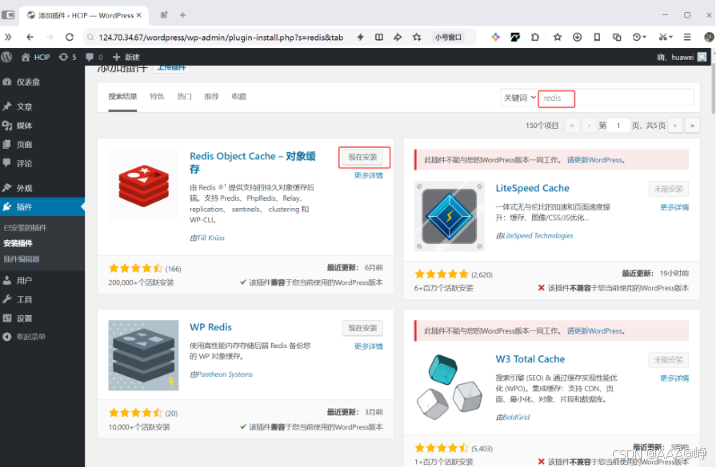Open the history clock icon
This screenshot has height=467, width=716.
point(639,37)
